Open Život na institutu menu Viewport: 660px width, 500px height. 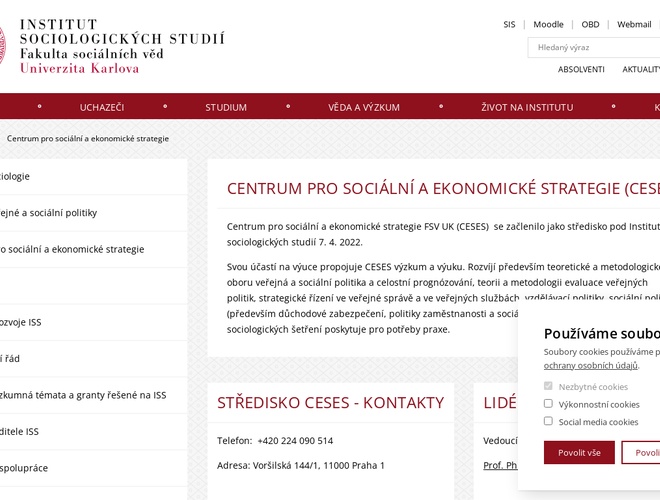tap(527, 107)
